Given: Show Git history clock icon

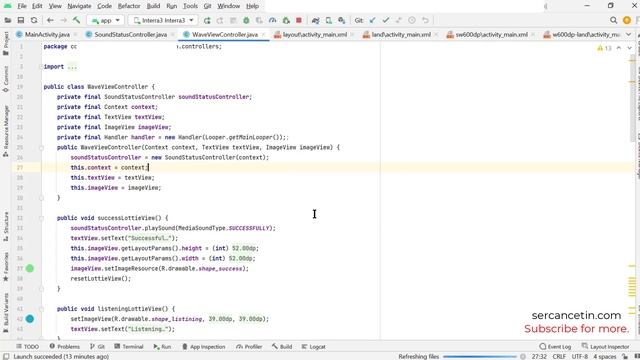Looking at the screenshot, I should point(412,20).
